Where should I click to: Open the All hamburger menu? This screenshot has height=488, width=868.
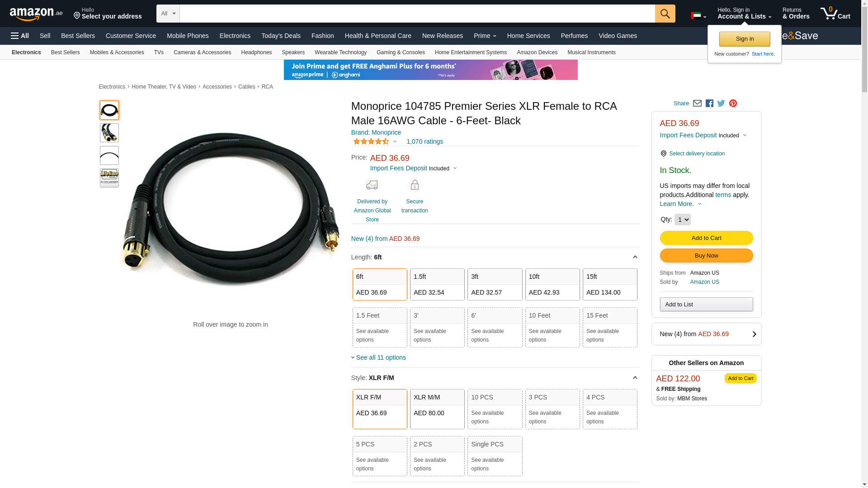click(20, 36)
